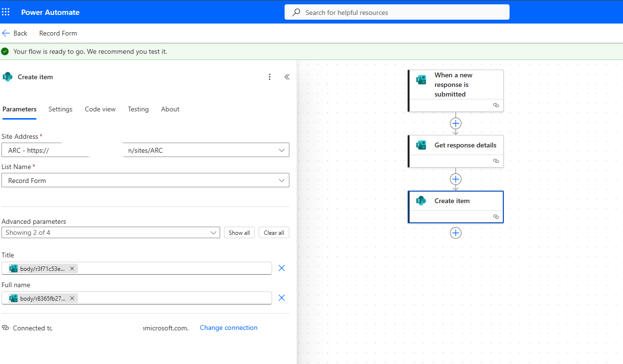Switch to the Settings tab

coord(61,109)
